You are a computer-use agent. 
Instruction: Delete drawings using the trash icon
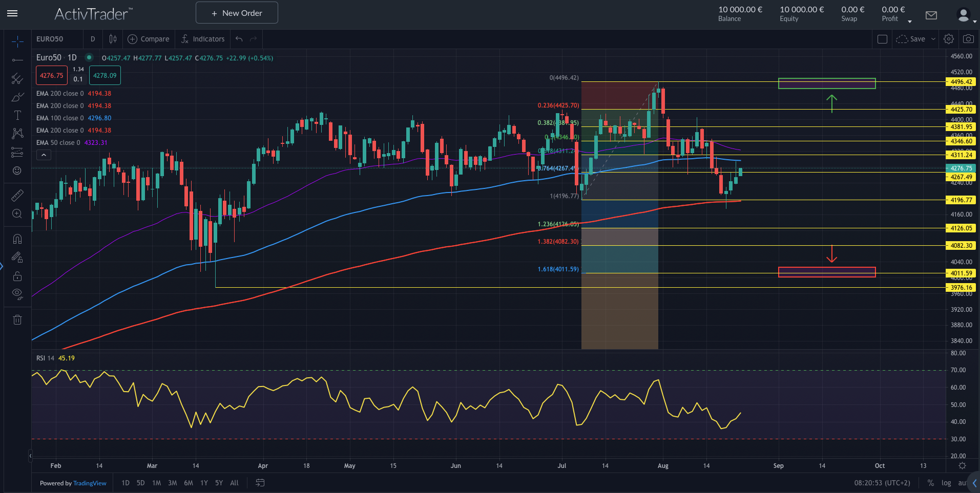[17, 319]
